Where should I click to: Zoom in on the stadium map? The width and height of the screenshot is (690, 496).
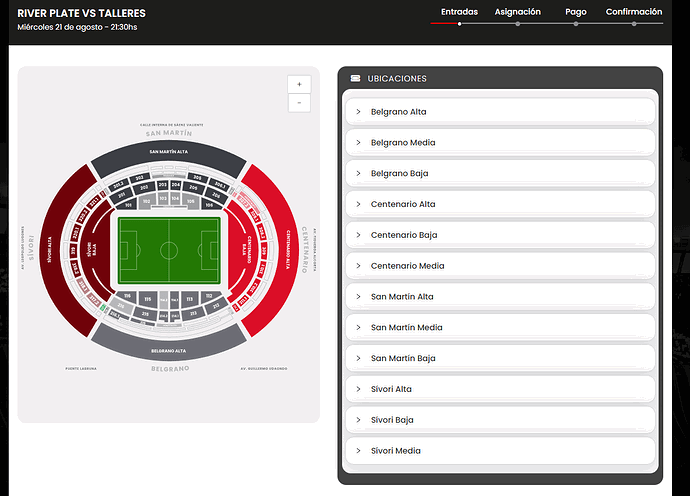pos(299,84)
